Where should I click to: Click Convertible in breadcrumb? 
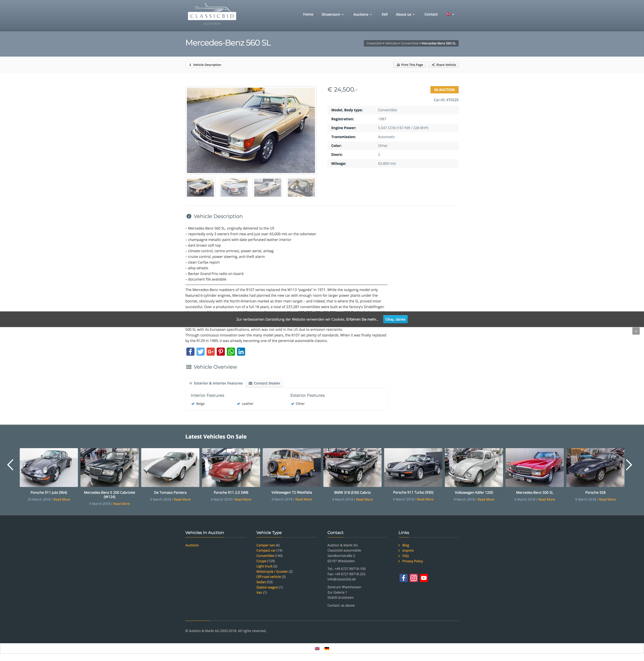(x=409, y=43)
